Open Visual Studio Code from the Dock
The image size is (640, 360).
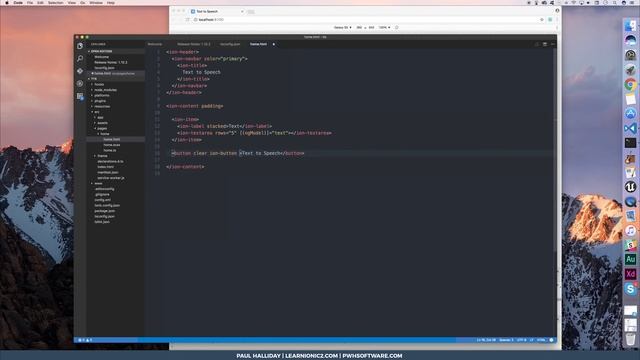631,128
